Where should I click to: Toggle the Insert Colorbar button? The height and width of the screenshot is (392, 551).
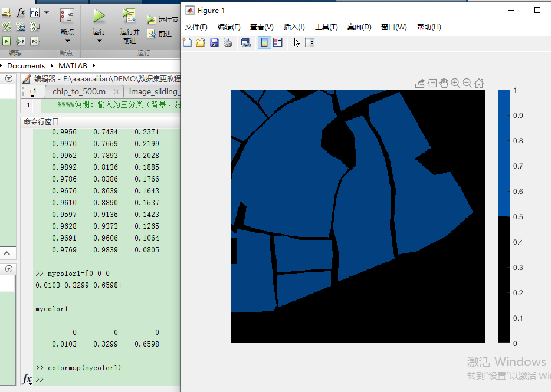pyautogui.click(x=264, y=43)
